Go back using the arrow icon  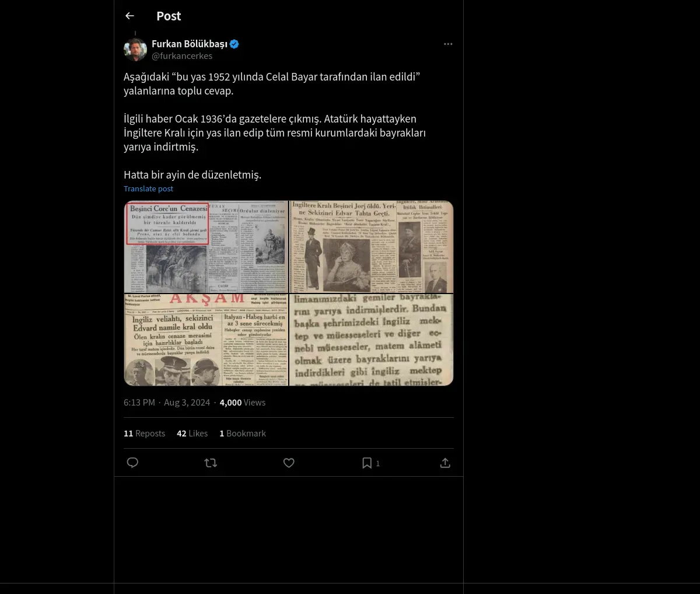point(129,16)
